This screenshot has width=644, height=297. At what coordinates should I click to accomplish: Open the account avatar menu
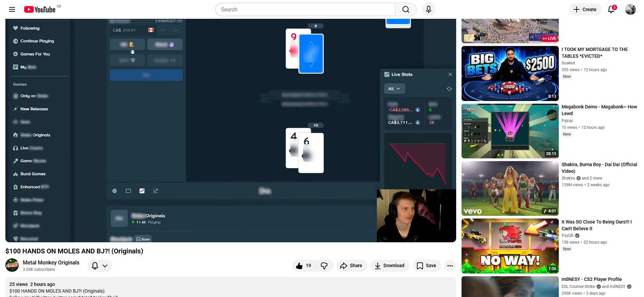click(631, 9)
